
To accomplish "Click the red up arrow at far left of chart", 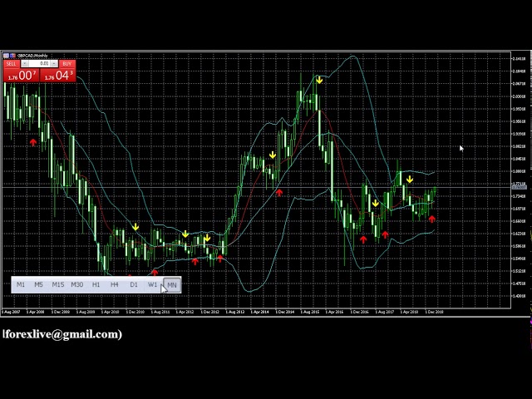I will pos(33,143).
